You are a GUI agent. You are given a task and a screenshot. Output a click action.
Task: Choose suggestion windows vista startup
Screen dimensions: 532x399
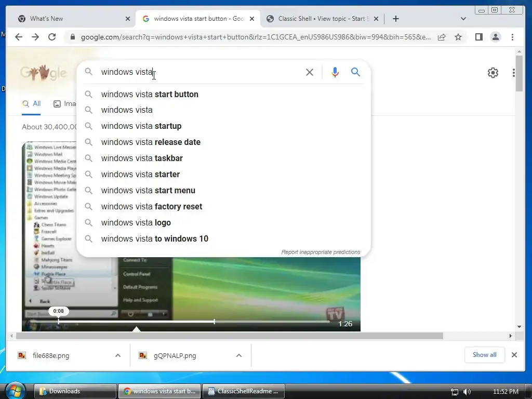pyautogui.click(x=223, y=126)
